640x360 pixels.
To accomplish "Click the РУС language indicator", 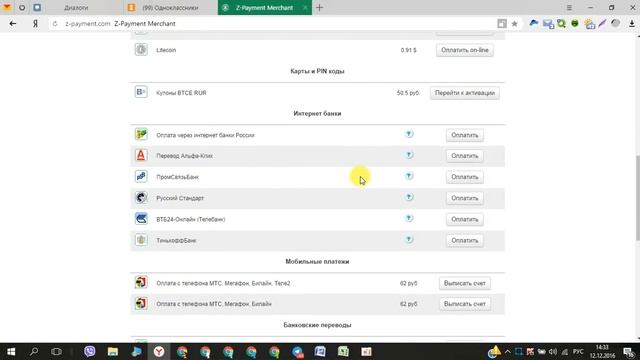I will tap(578, 351).
